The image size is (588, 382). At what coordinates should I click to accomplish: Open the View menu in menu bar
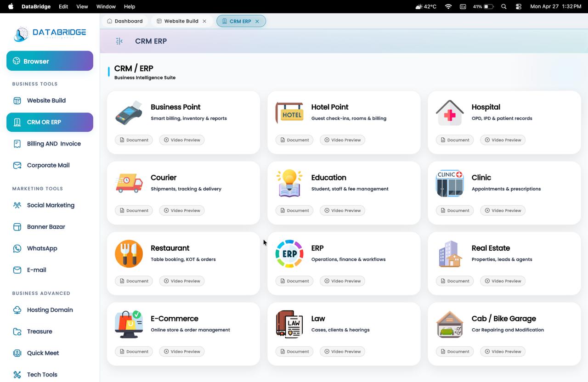tap(82, 6)
